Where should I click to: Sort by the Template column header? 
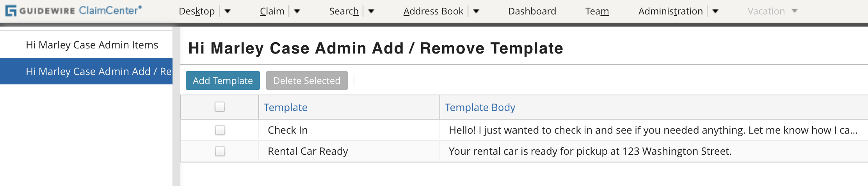pos(285,107)
